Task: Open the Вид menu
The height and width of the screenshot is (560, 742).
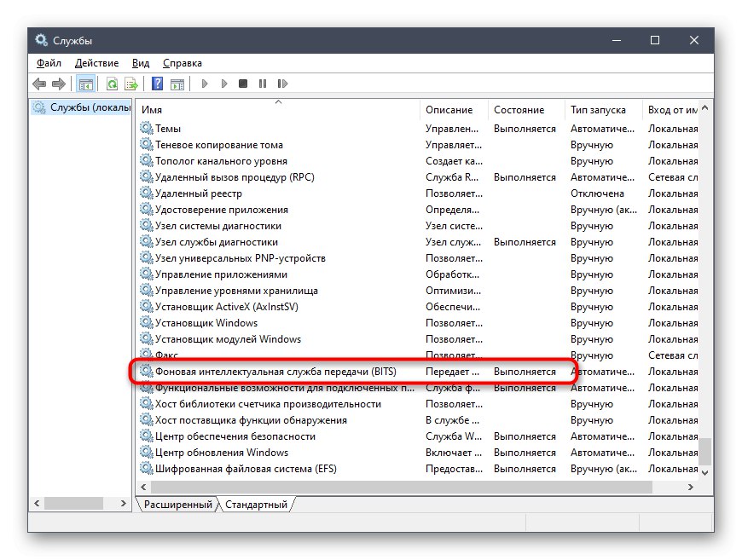Action: pyautogui.click(x=140, y=62)
